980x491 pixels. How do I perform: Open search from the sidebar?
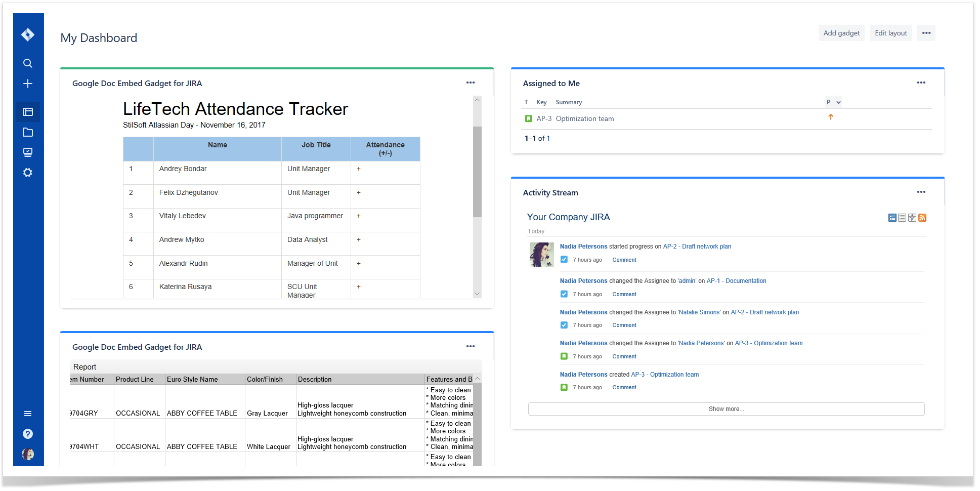pos(28,63)
